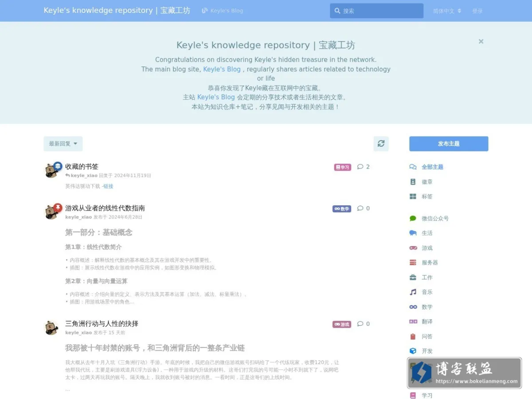532x399 pixels.
Task: Click the pink 学习 tag on 收藏的书签
Action: 342,167
